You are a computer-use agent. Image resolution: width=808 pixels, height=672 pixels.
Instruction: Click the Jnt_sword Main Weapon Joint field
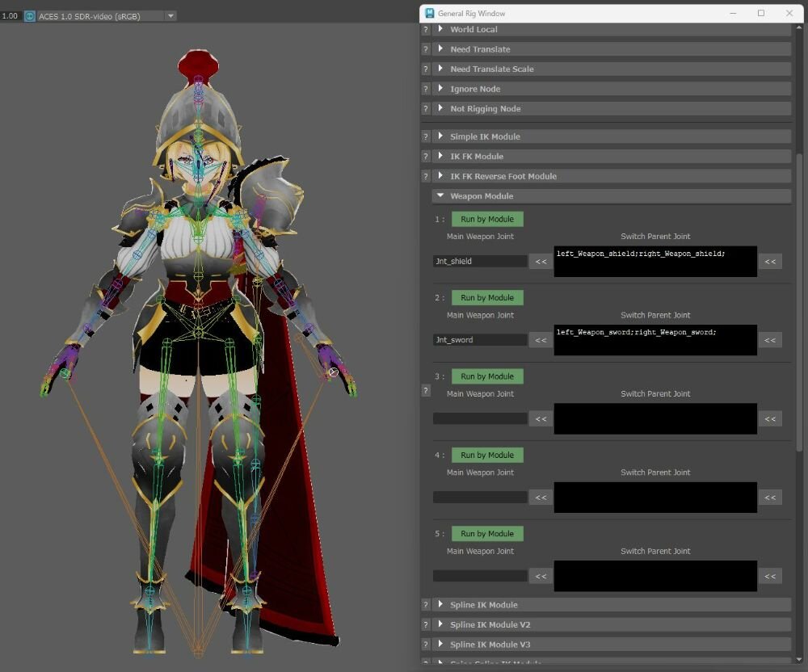[480, 340]
